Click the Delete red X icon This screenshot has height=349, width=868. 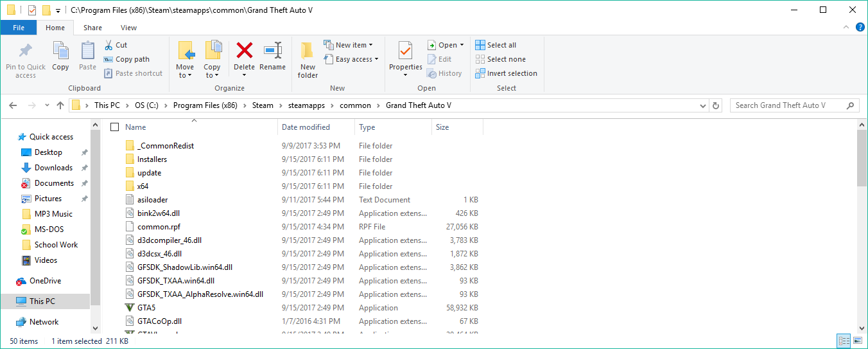point(244,51)
